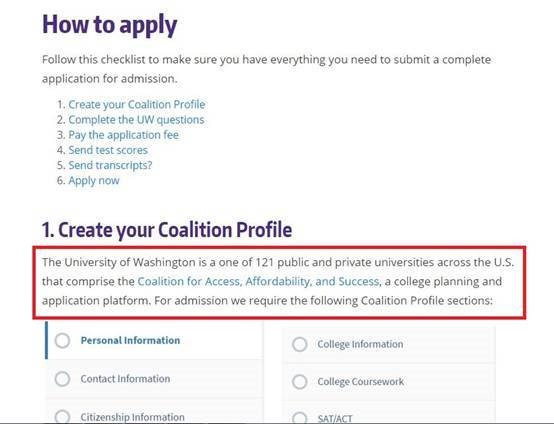Open the Complete the UW questions link
The image size is (554, 424).
[x=136, y=120]
